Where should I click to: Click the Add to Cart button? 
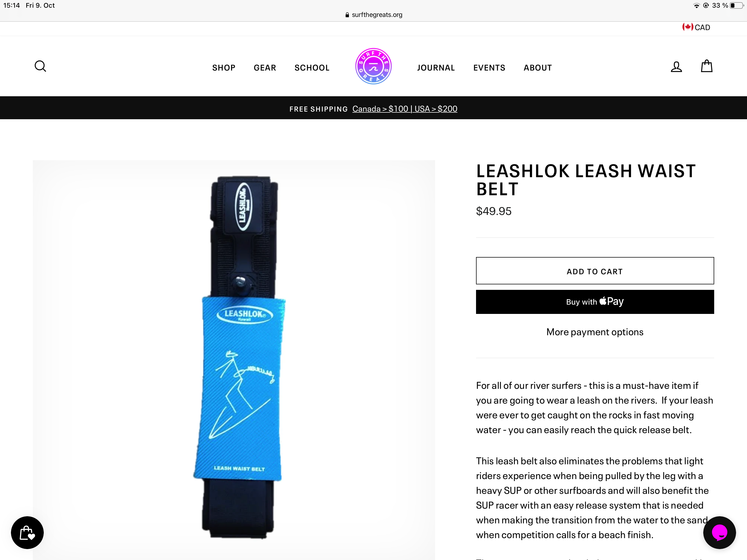[595, 271]
